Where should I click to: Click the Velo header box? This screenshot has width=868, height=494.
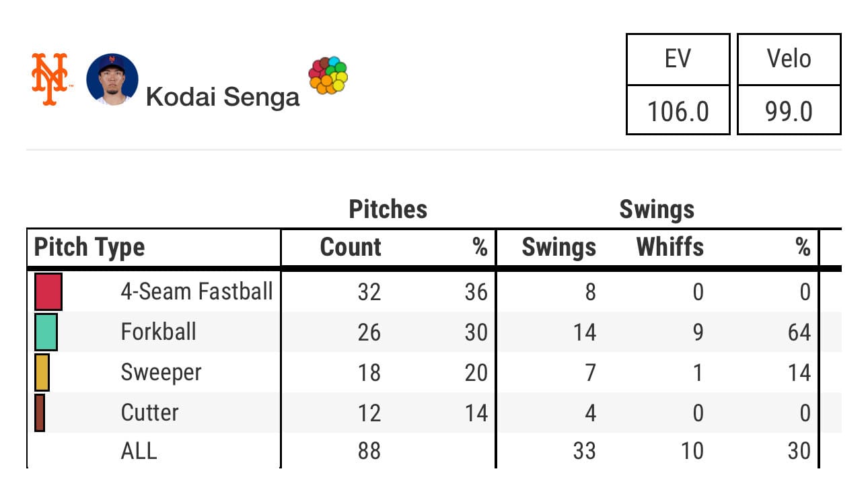point(789,59)
